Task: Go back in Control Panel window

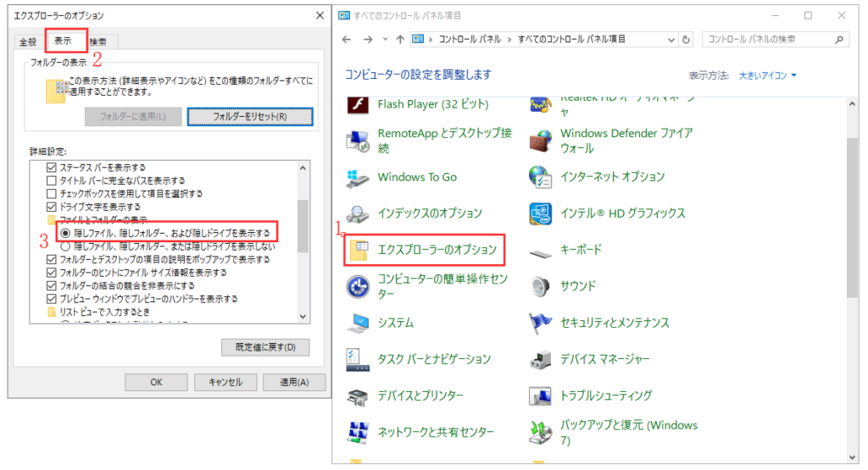Action: [x=347, y=39]
